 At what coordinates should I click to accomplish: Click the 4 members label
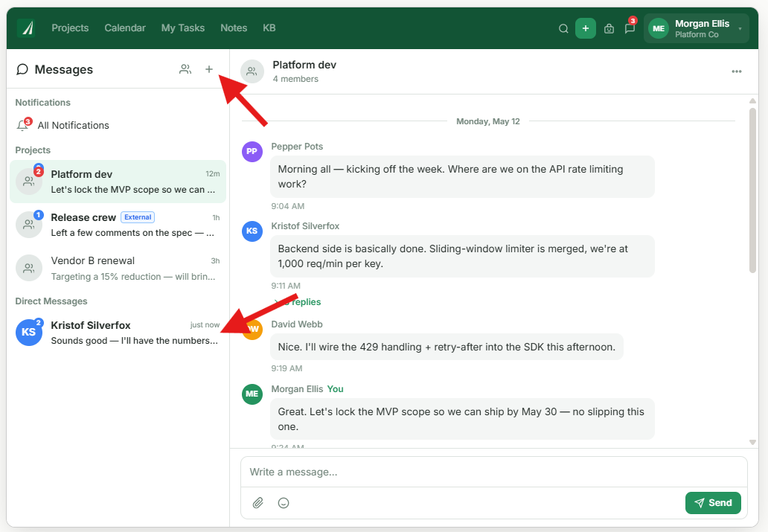click(295, 79)
